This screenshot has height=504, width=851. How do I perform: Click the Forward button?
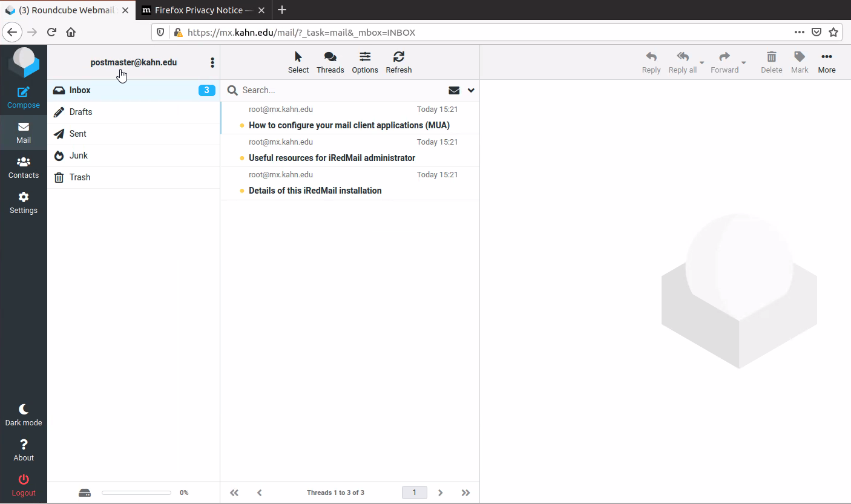[724, 62]
